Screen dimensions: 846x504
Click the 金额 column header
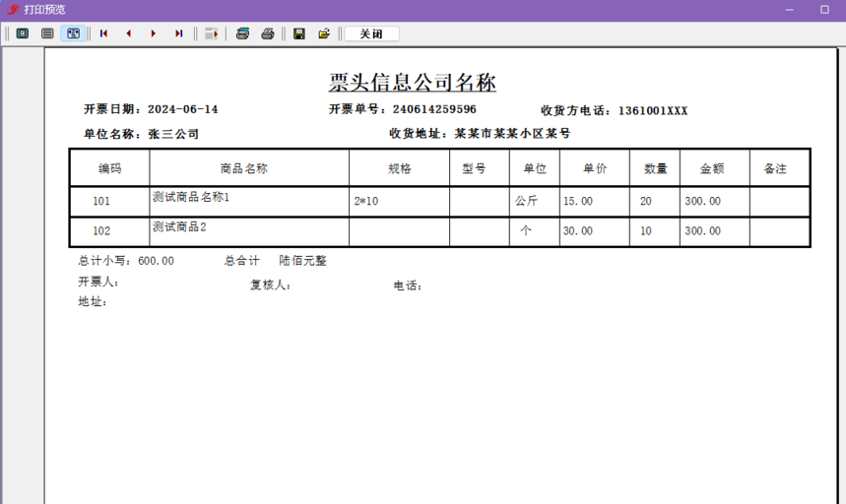click(x=712, y=168)
